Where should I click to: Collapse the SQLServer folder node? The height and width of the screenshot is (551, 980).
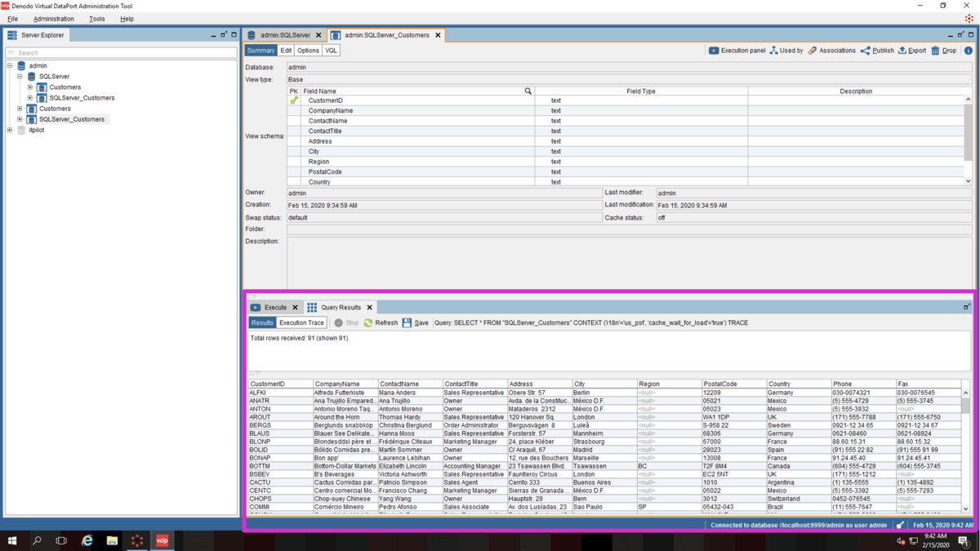20,77
